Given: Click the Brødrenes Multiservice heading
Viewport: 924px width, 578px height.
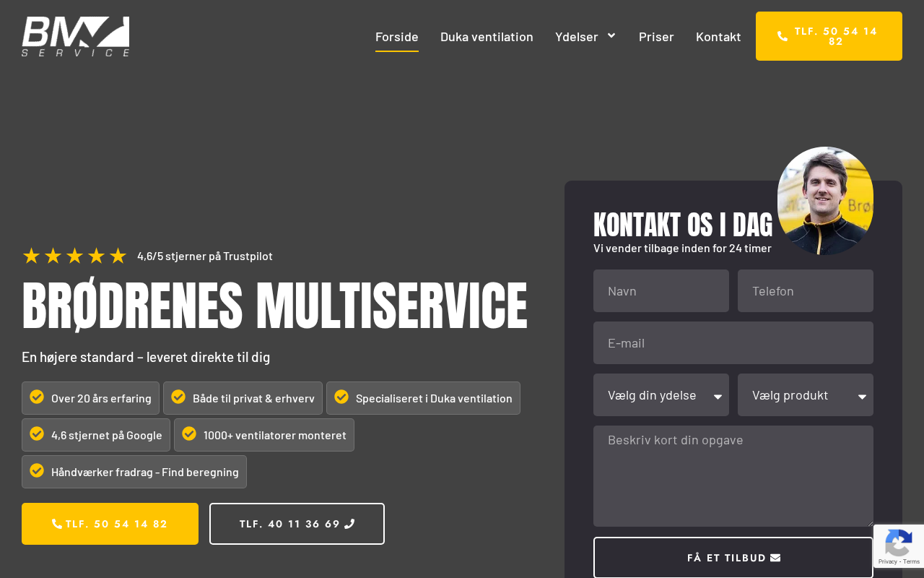Looking at the screenshot, I should pos(274,306).
